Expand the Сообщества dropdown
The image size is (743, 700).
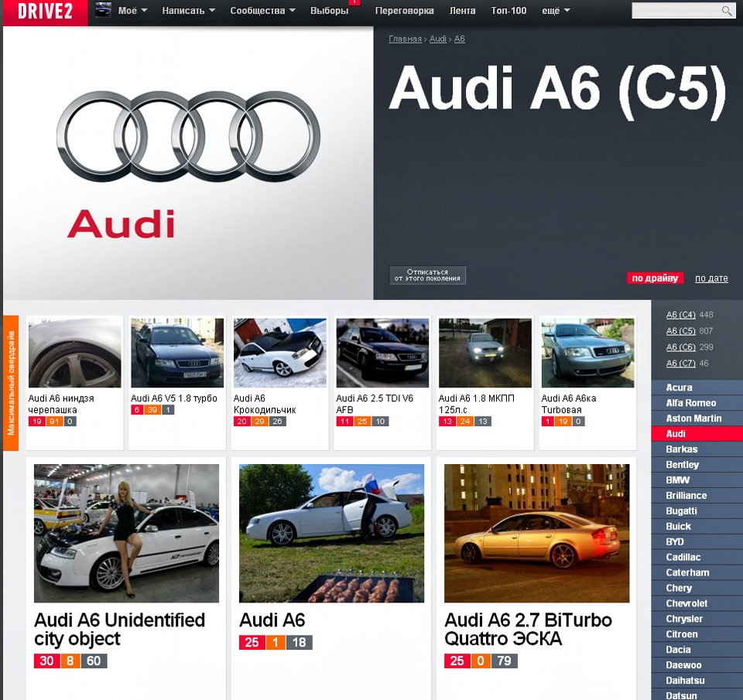tap(262, 10)
